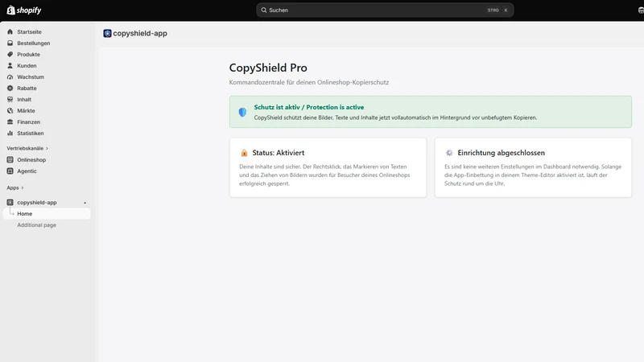
Task: Open the Produkte section
Action: (x=29, y=54)
